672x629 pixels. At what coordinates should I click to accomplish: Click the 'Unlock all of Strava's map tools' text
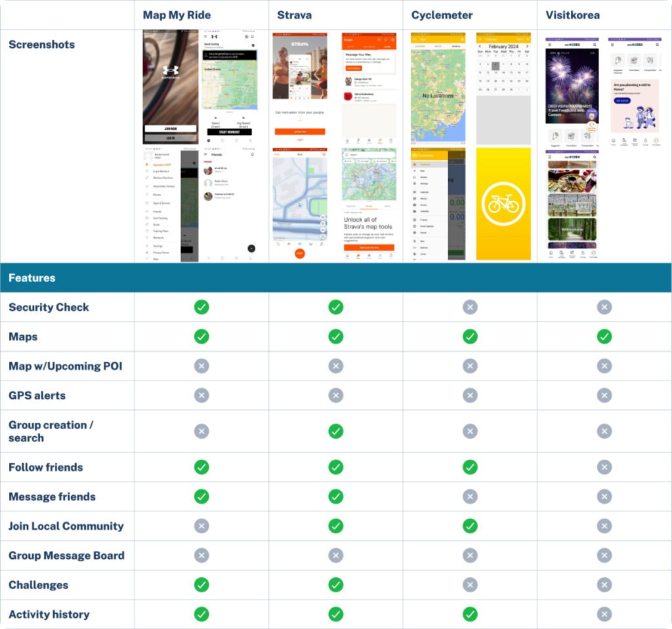tap(367, 223)
